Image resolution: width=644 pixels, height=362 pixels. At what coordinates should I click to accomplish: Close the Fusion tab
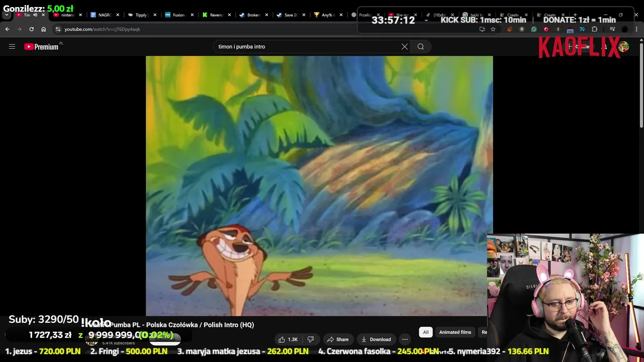click(192, 15)
